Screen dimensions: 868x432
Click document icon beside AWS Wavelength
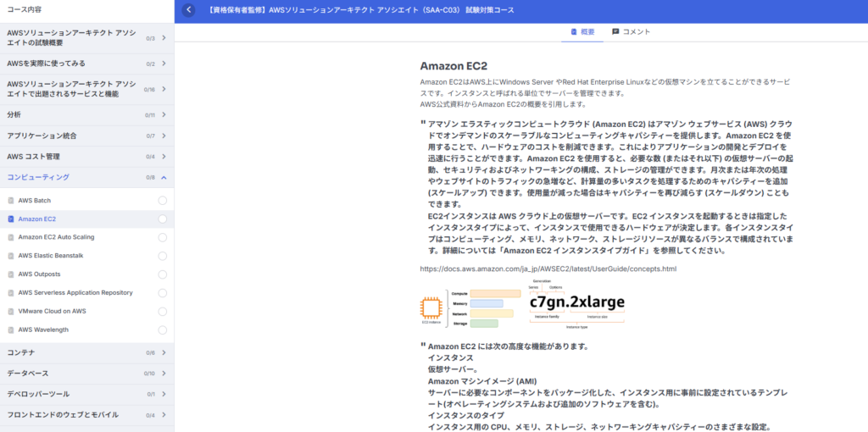pos(11,330)
